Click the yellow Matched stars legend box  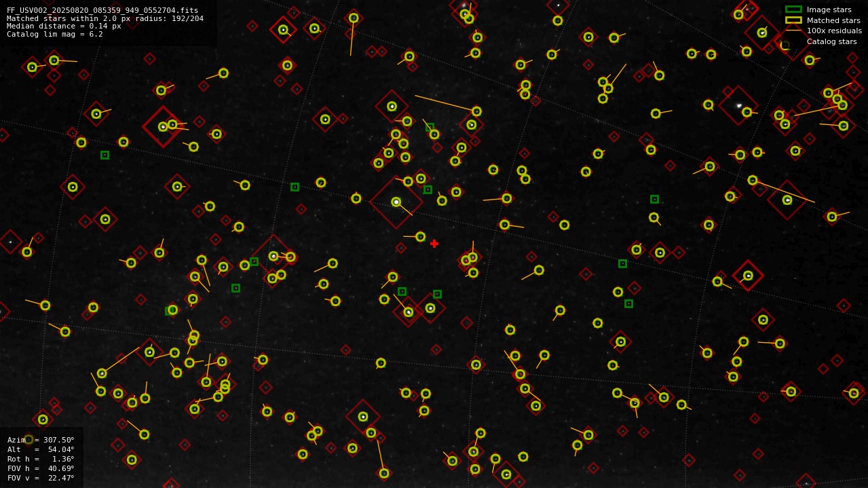(x=793, y=20)
